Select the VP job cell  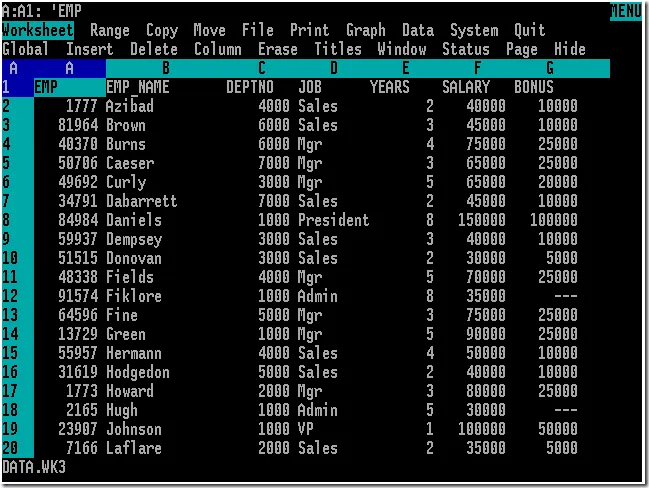click(306, 429)
